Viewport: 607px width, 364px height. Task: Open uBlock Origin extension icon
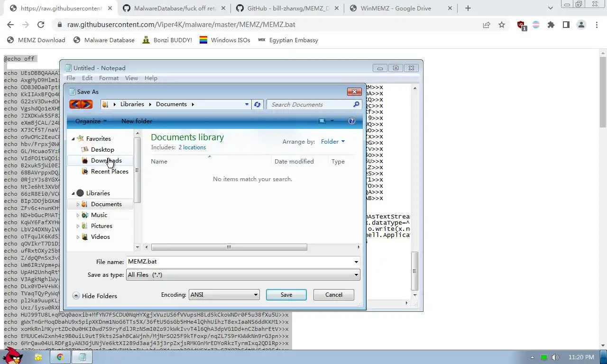click(x=521, y=25)
